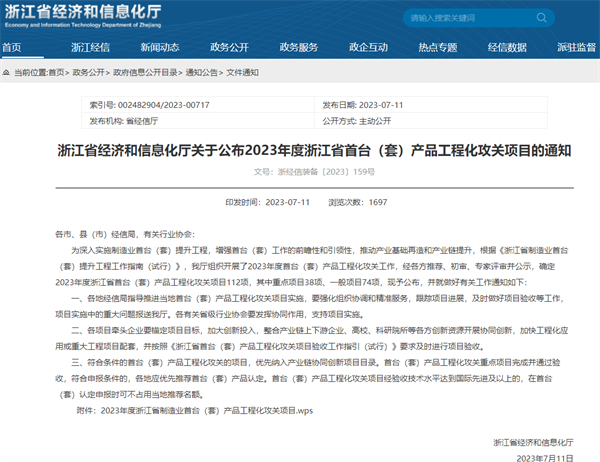Screen dimensions: 600x462
Task: Open the 政务服务 navigation menu
Action: click(x=299, y=47)
